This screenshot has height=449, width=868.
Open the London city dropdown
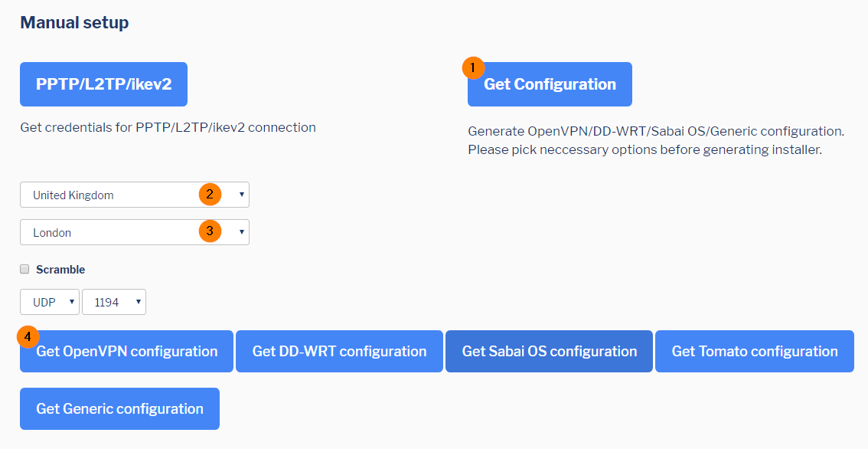click(134, 232)
